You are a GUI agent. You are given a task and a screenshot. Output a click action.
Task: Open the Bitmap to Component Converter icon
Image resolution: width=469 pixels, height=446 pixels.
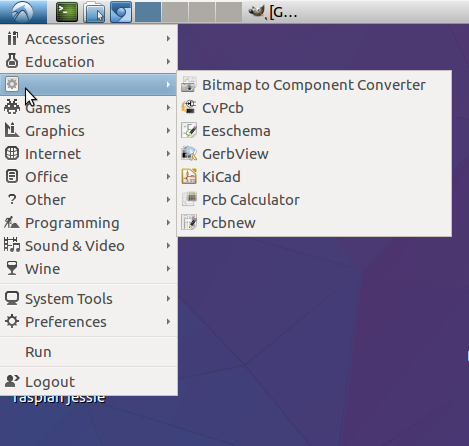189,85
